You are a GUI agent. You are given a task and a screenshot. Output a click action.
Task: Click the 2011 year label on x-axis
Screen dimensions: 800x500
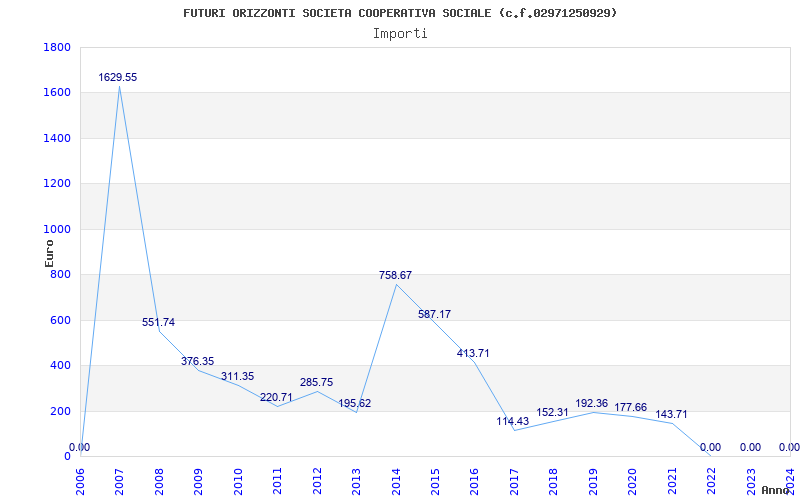(x=278, y=482)
